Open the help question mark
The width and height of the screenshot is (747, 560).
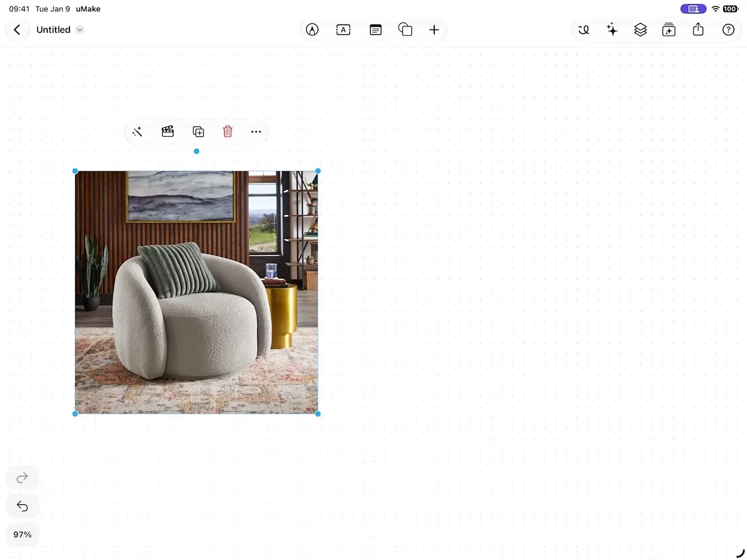tap(728, 30)
